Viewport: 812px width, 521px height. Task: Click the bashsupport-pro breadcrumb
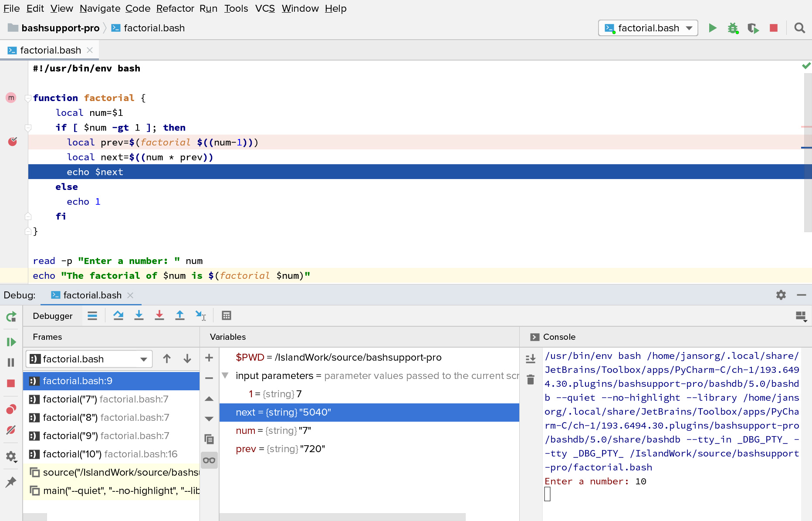coord(61,28)
